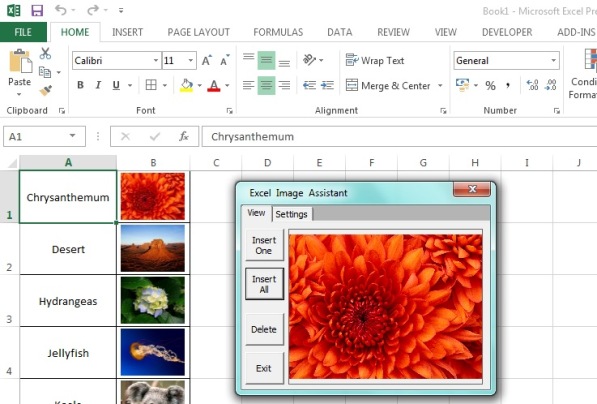
Task: Redo the last undone action
Action: tap(93, 10)
